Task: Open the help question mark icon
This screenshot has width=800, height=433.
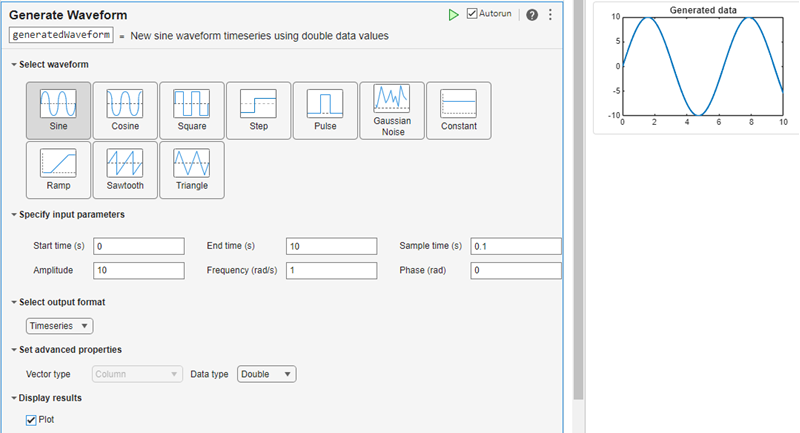Action: 532,15
